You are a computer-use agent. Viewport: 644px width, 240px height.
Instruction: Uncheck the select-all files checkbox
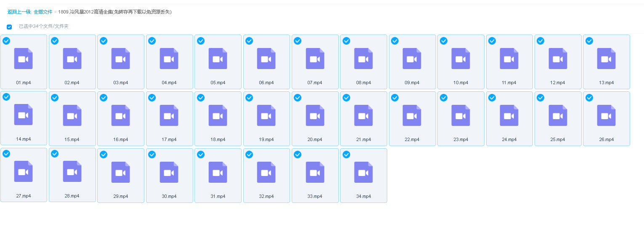(x=9, y=27)
